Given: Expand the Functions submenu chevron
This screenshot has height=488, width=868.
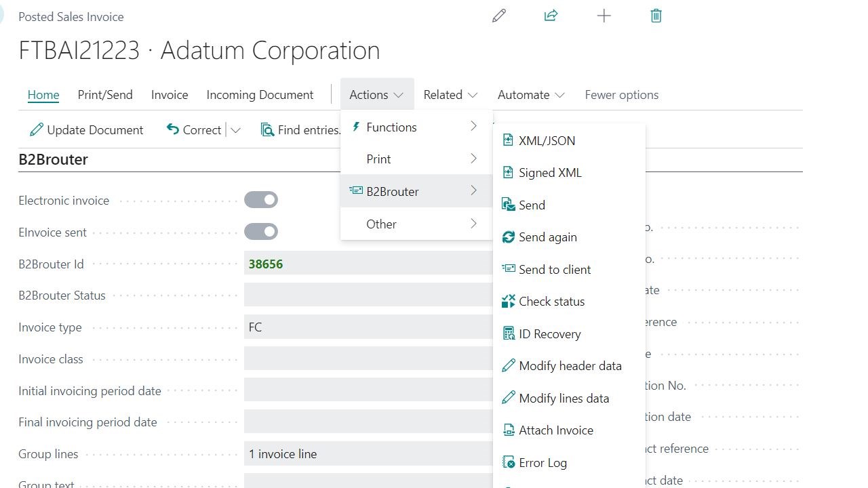Looking at the screenshot, I should pyautogui.click(x=473, y=126).
